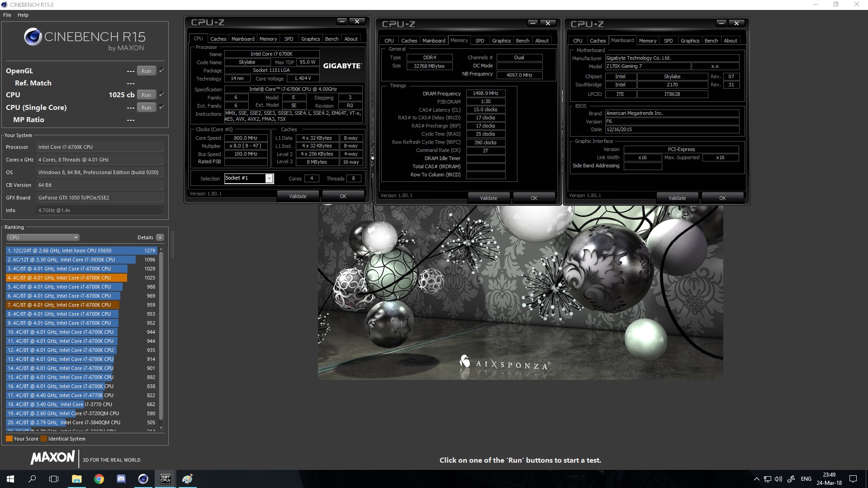The height and width of the screenshot is (488, 868).
Task: Switch to CPU-Z on the taskbar
Action: [165, 479]
